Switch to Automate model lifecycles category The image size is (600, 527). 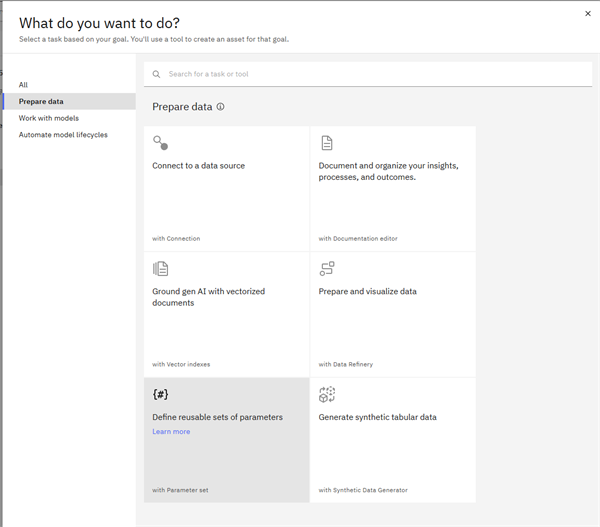63,135
